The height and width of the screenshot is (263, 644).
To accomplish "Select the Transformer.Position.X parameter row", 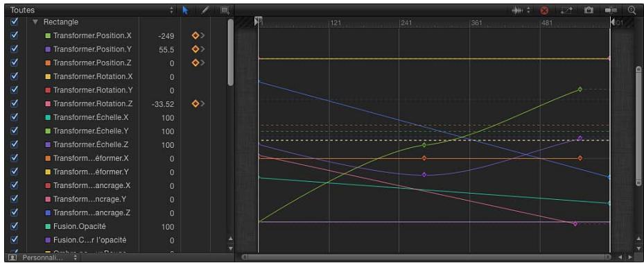I will [x=119, y=35].
